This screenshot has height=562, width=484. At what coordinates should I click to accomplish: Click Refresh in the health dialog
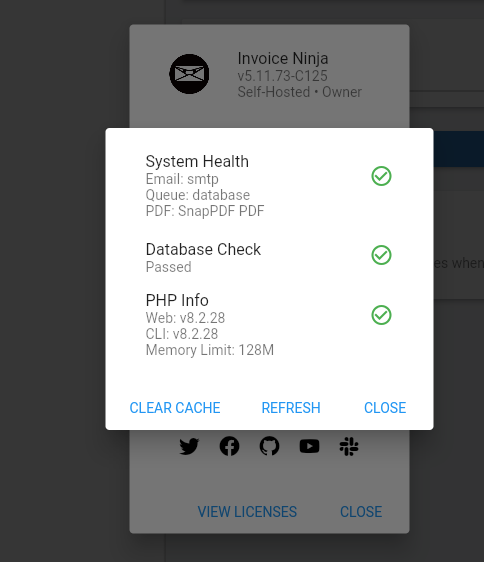pos(291,408)
